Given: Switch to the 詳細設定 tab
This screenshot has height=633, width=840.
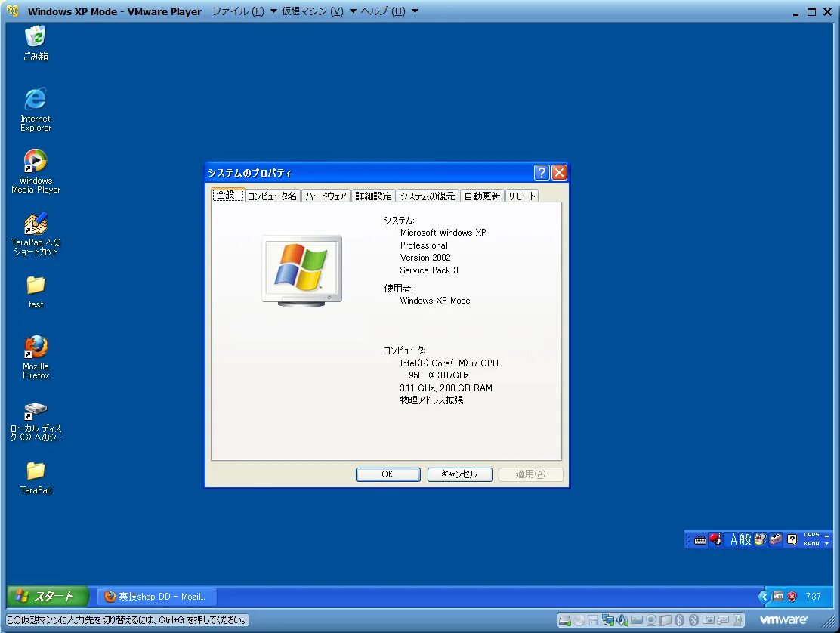Looking at the screenshot, I should 373,196.
